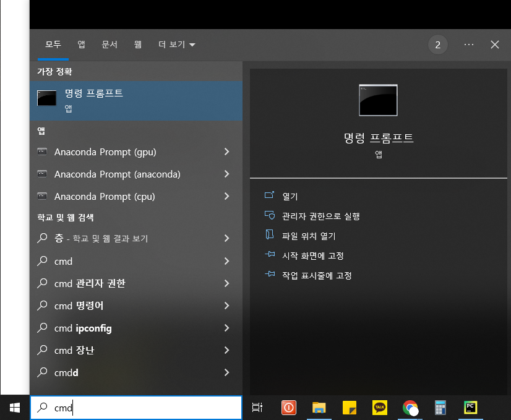Open File Explorer from the taskbar

pyautogui.click(x=319, y=408)
